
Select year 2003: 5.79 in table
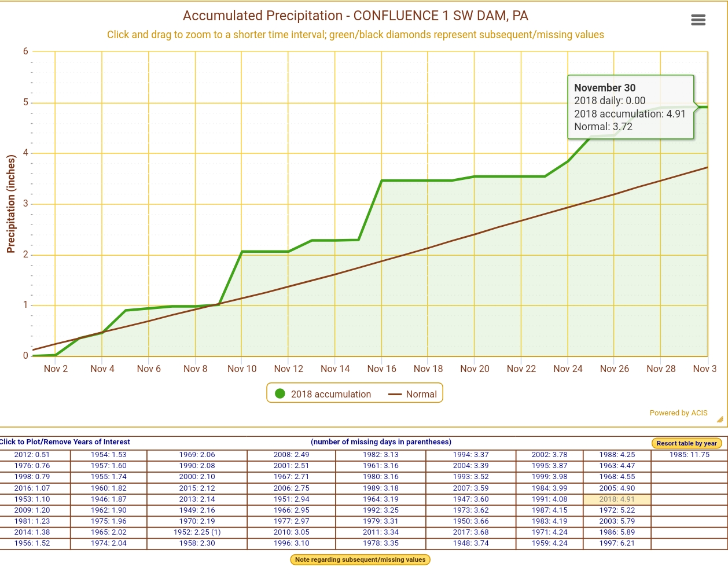coord(617,521)
